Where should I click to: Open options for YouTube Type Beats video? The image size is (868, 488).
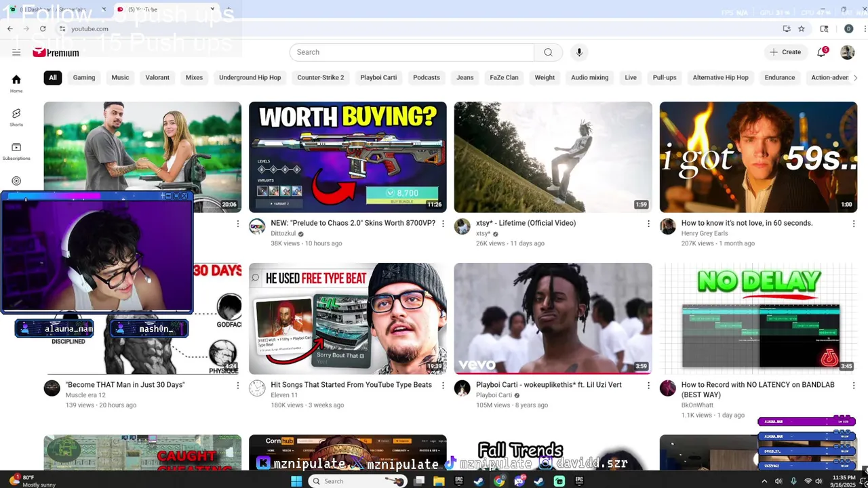tap(443, 385)
